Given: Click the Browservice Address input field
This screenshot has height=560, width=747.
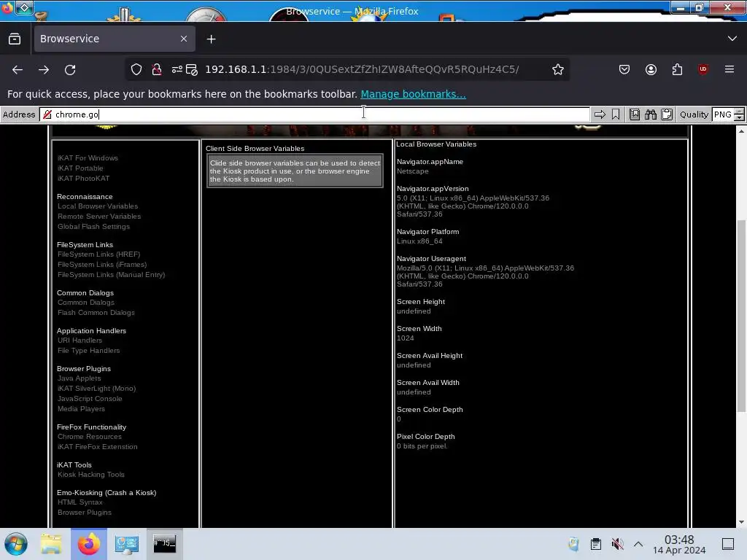Looking at the screenshot, I should pos(314,114).
